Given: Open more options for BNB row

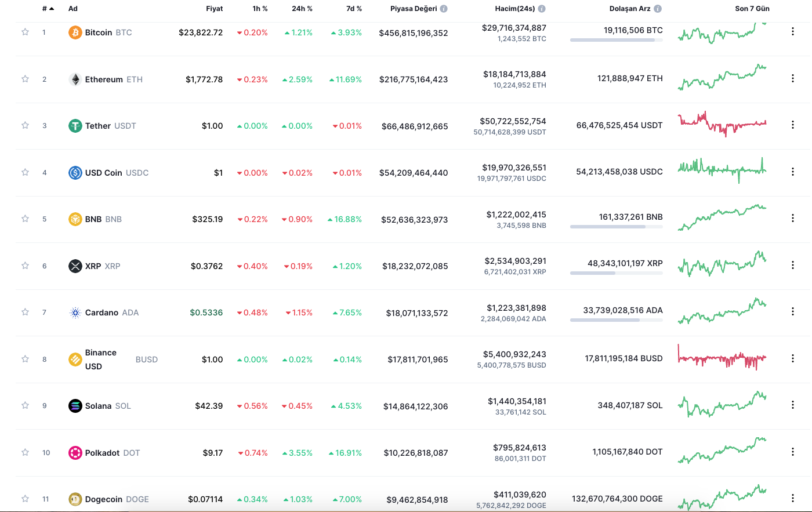Looking at the screenshot, I should tap(793, 219).
